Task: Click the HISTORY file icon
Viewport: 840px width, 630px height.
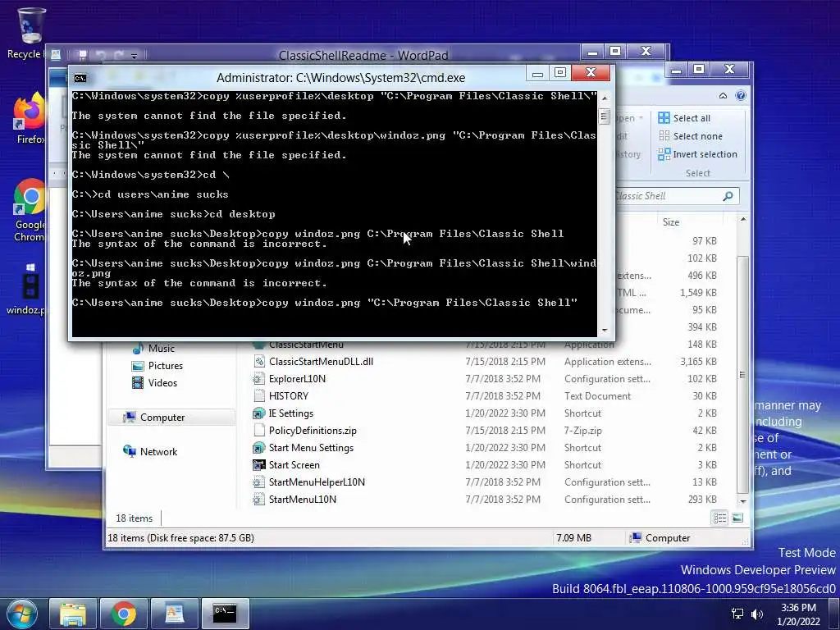Action: (x=258, y=396)
